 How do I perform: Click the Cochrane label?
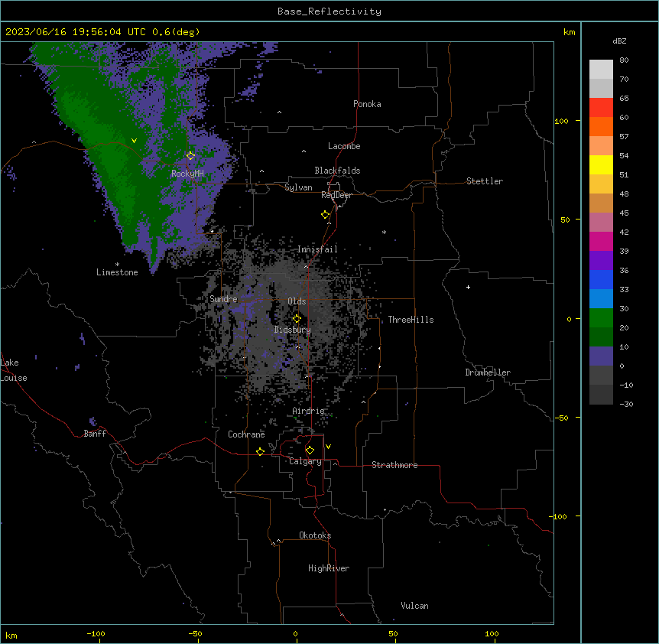[246, 434]
